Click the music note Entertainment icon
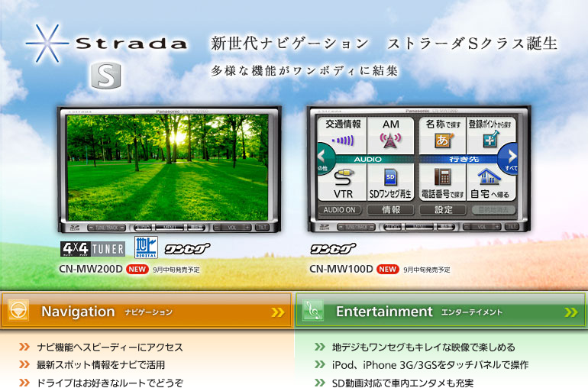The width and height of the screenshot is (588, 388). [x=313, y=311]
